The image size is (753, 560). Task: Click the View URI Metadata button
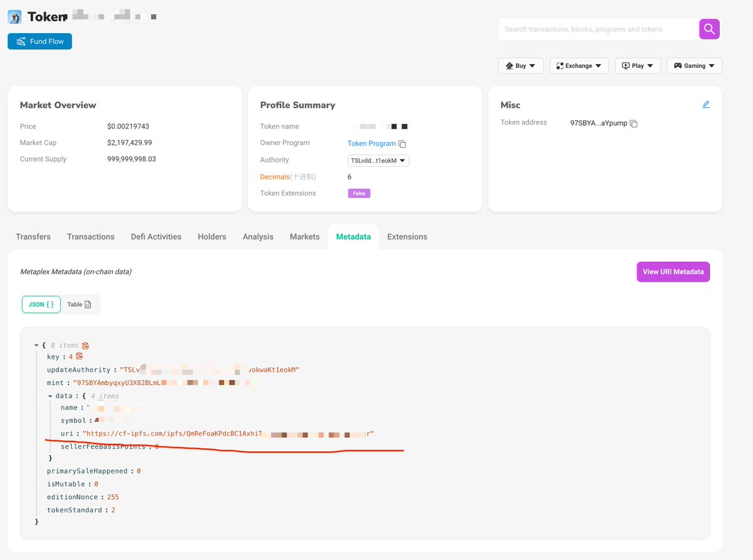pyautogui.click(x=673, y=272)
